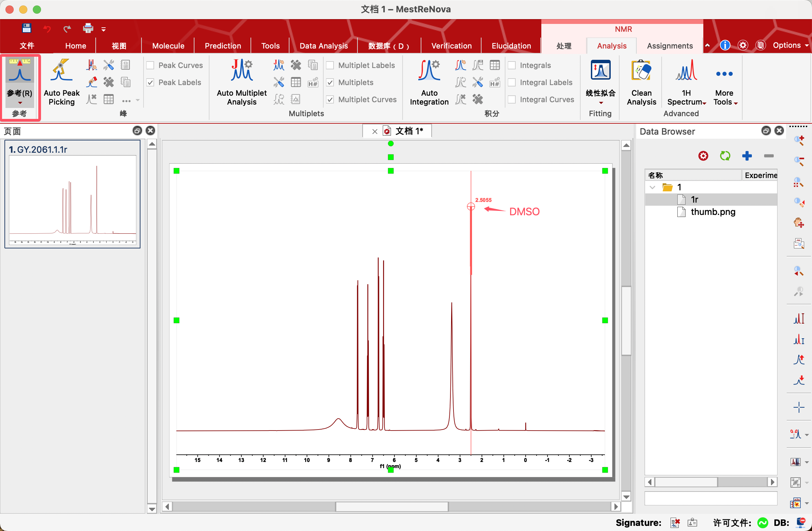Click the spectrum horizontal scrollbar thumb

pos(392,506)
